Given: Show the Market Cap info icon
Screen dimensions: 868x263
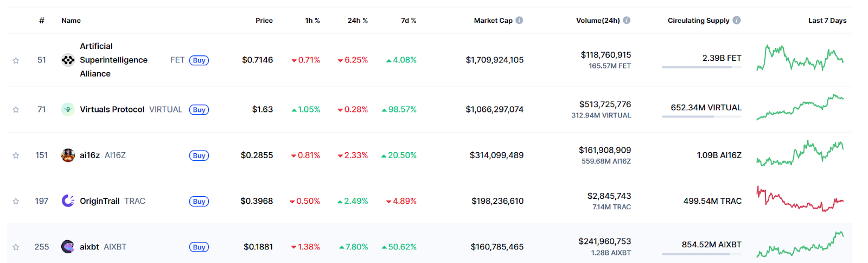Looking at the screenshot, I should click(x=519, y=20).
